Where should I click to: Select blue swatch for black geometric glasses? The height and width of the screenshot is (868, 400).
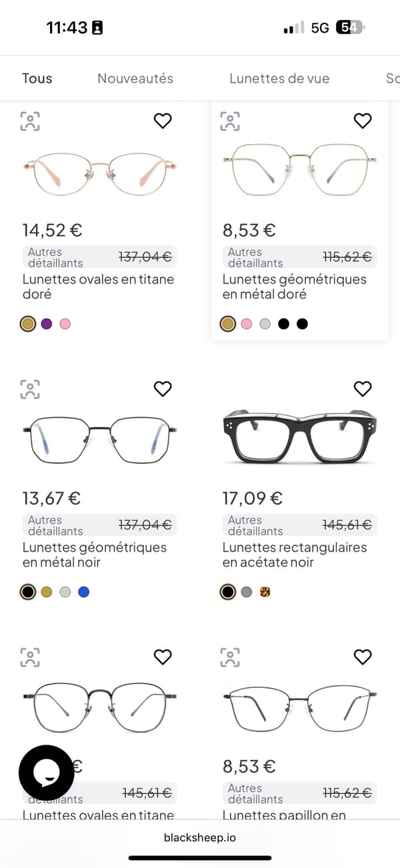(83, 592)
